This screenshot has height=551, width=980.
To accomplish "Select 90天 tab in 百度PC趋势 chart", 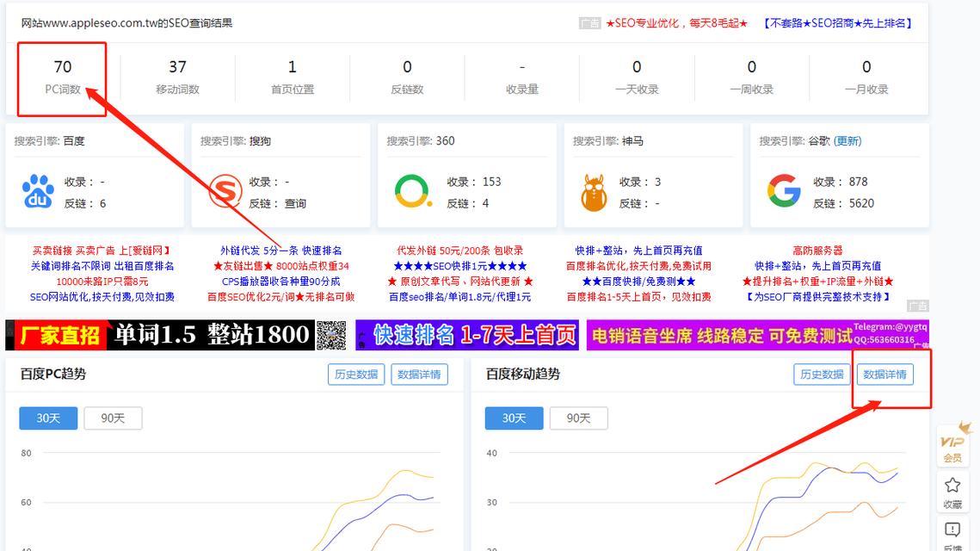I will [x=113, y=418].
